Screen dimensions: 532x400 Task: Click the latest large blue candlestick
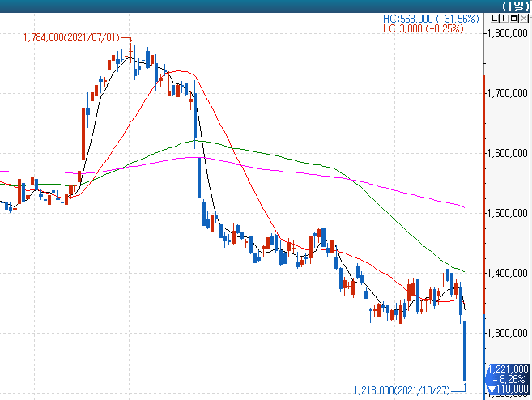click(466, 350)
